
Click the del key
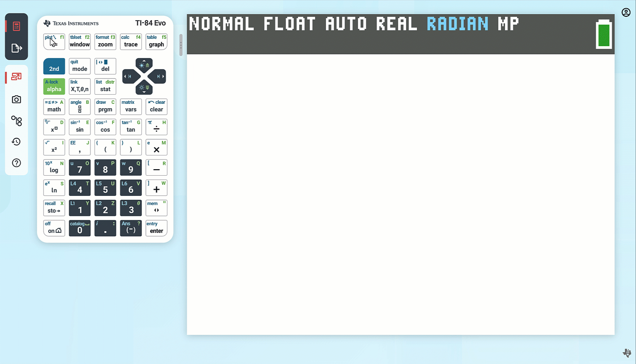(x=105, y=66)
